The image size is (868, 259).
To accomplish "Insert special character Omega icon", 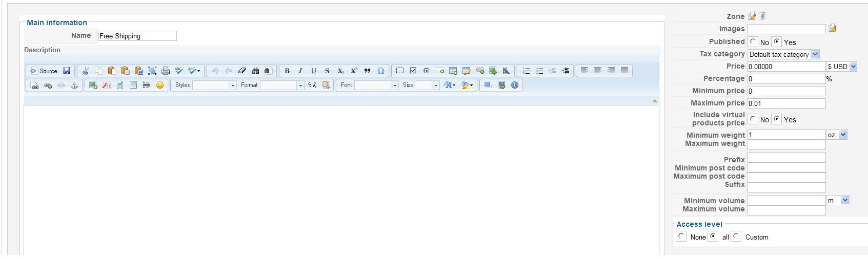I will coord(380,71).
